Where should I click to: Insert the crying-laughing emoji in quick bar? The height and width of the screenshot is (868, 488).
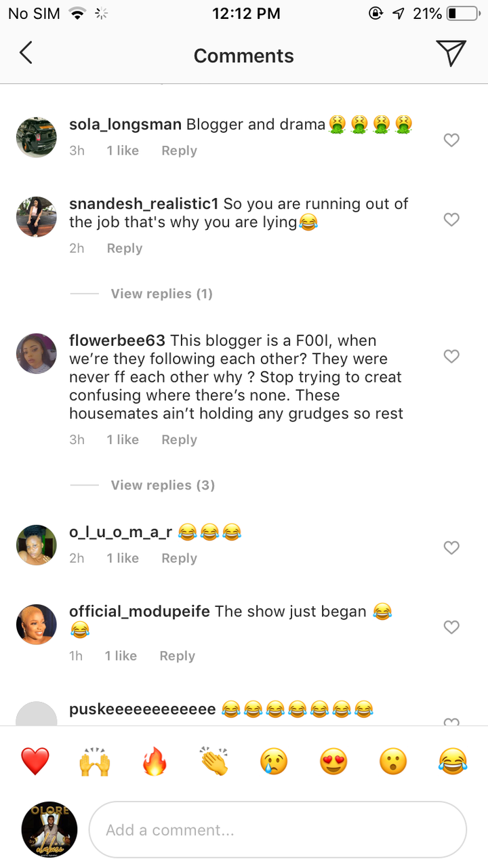point(453,762)
